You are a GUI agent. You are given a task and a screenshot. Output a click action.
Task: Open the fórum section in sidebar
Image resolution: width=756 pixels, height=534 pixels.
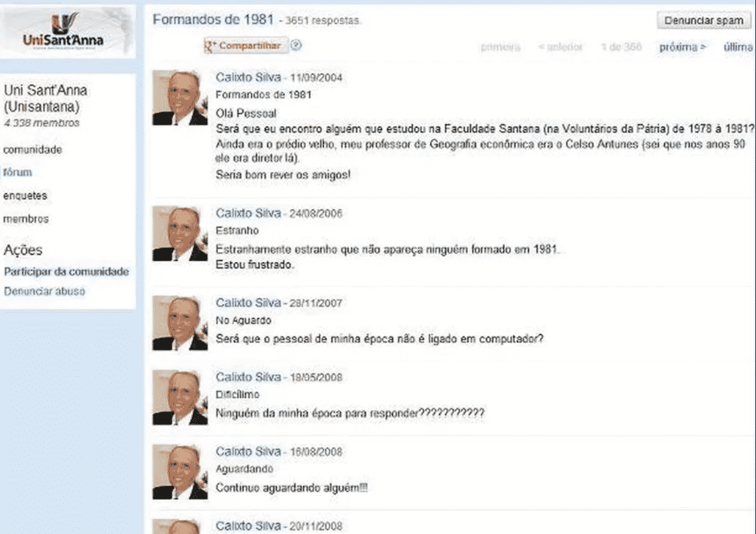tap(18, 173)
